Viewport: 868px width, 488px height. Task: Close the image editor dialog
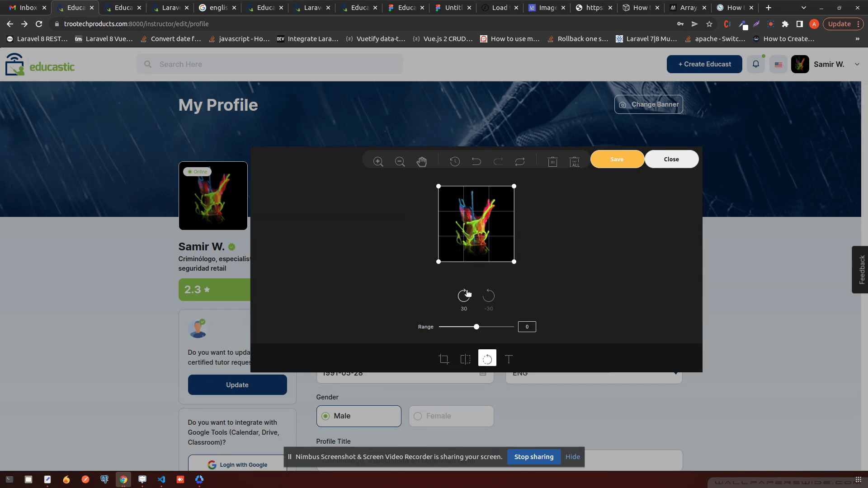click(x=671, y=159)
